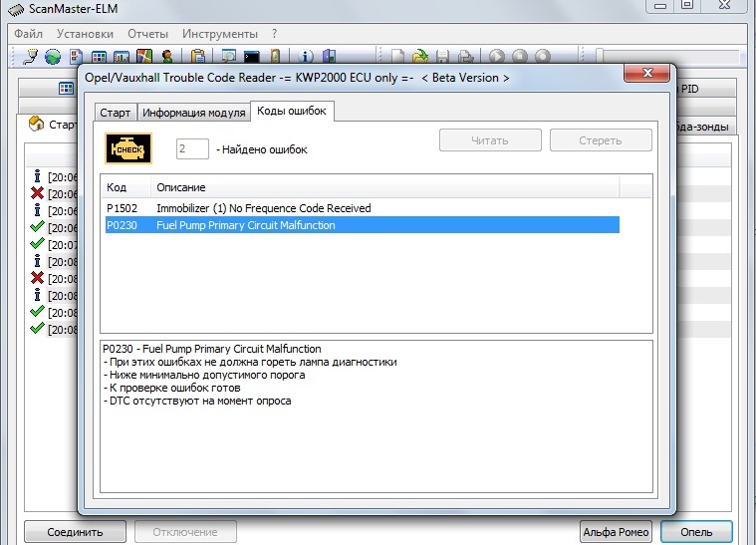Image resolution: width=756 pixels, height=545 pixels.
Task: Select the Коды ошибок tab
Action: click(x=292, y=111)
